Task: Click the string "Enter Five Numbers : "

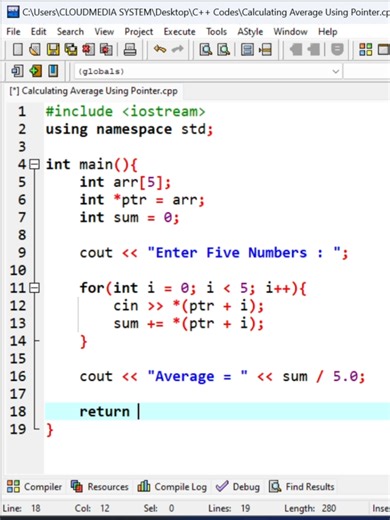Action: 244,252
